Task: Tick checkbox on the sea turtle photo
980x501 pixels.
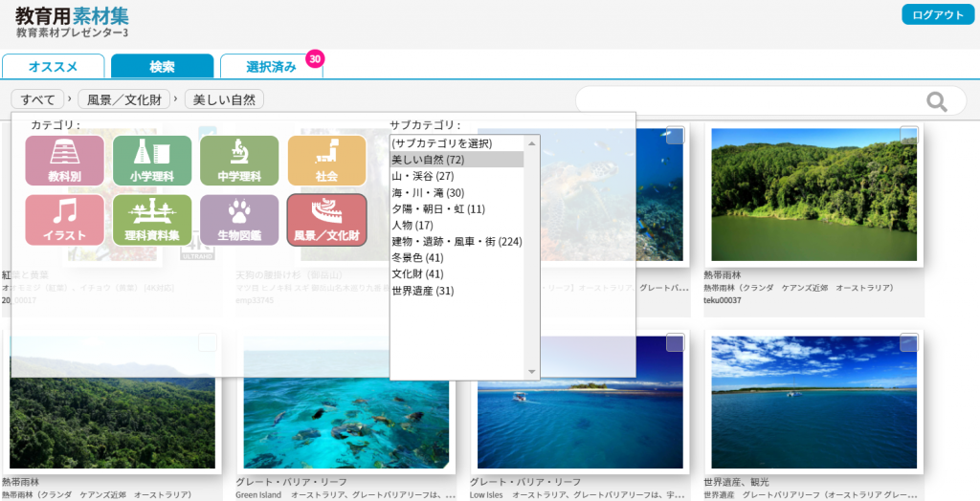Action: (675, 135)
